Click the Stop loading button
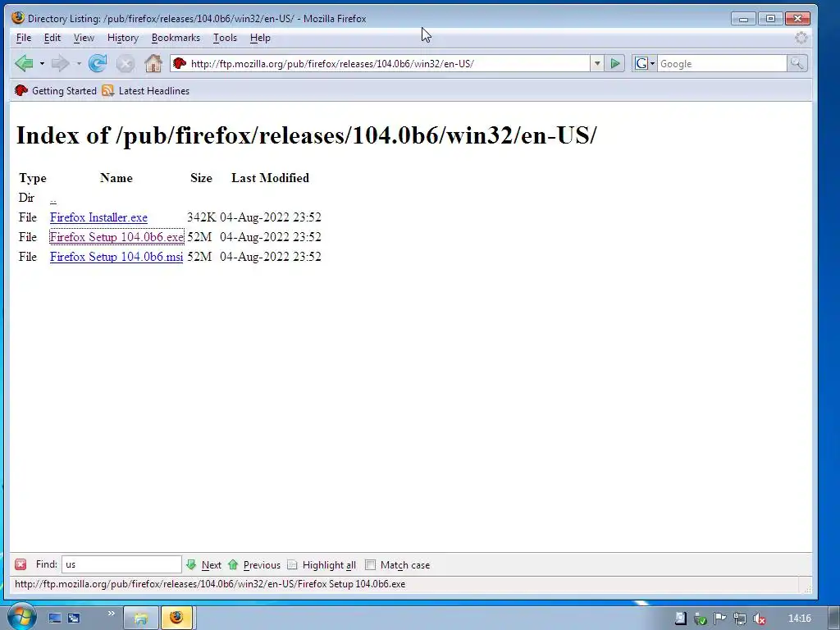Image resolution: width=840 pixels, height=630 pixels. [126, 64]
